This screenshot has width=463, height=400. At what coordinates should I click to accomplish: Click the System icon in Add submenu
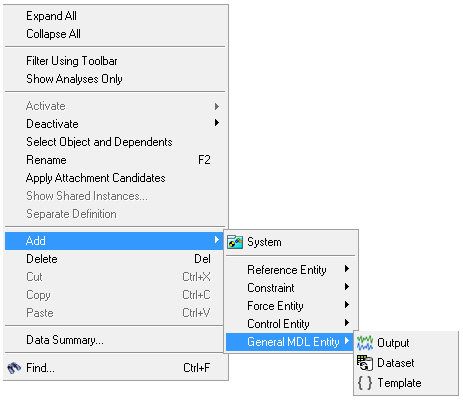pyautogui.click(x=235, y=242)
